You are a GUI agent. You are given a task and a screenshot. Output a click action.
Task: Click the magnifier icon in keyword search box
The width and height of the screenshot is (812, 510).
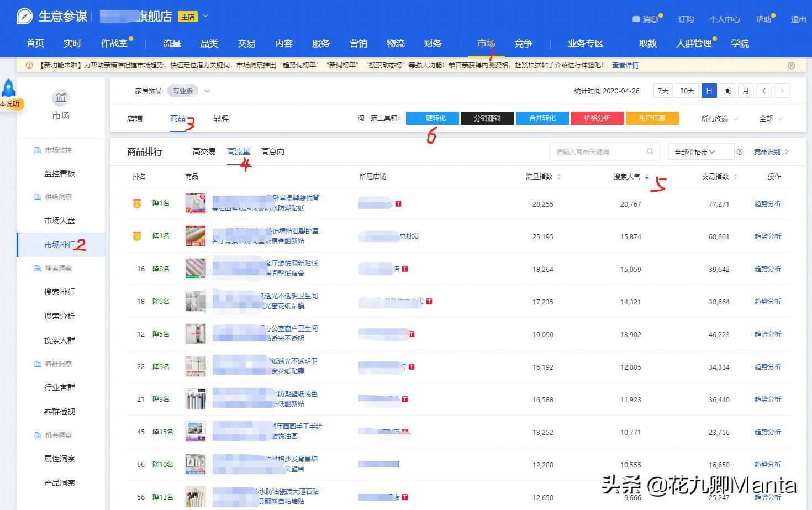coord(650,151)
